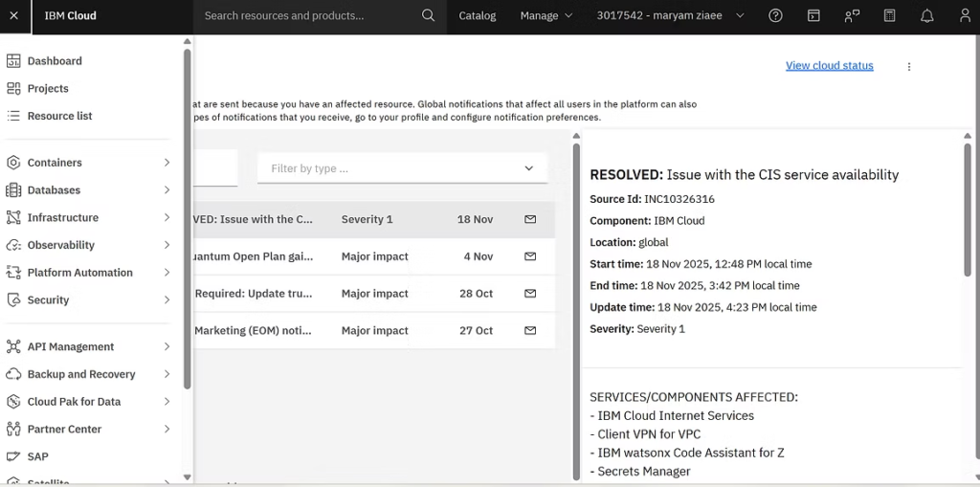This screenshot has width=980, height=487.
Task: Click the Infrastructure icon in sidebar
Action: (x=13, y=217)
